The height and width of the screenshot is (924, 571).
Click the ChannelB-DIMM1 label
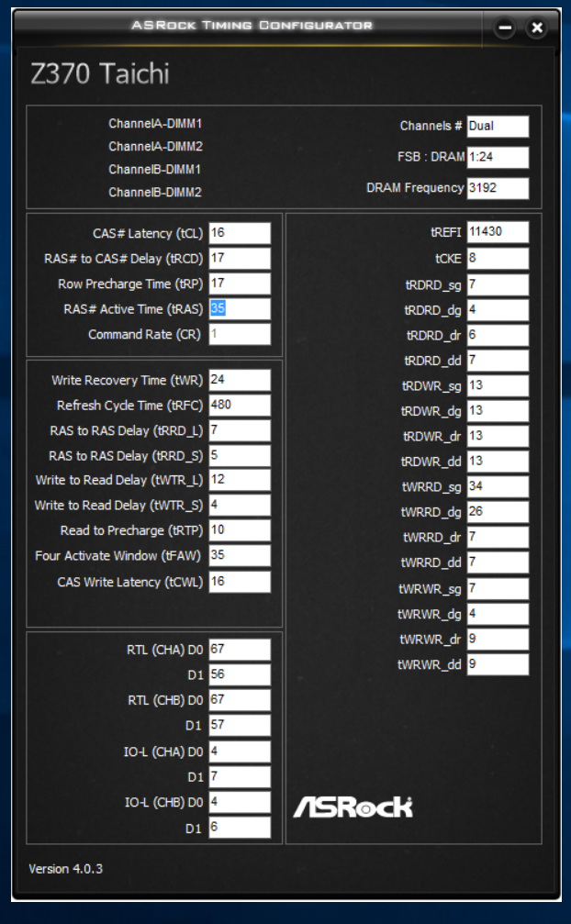[x=154, y=170]
